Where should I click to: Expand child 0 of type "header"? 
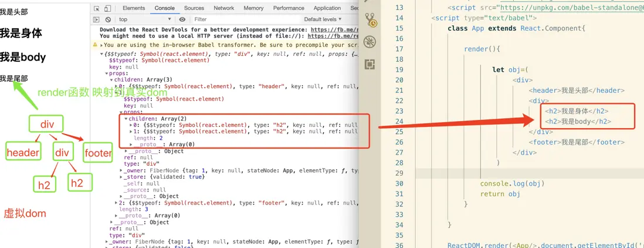point(116,86)
